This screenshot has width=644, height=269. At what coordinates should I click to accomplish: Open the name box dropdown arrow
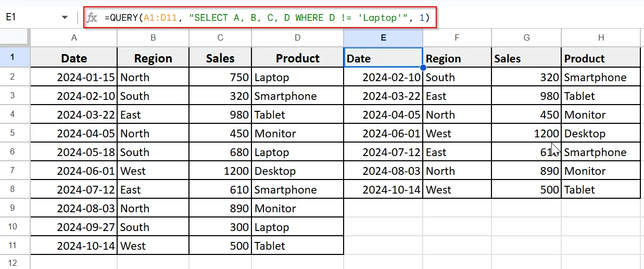point(65,18)
